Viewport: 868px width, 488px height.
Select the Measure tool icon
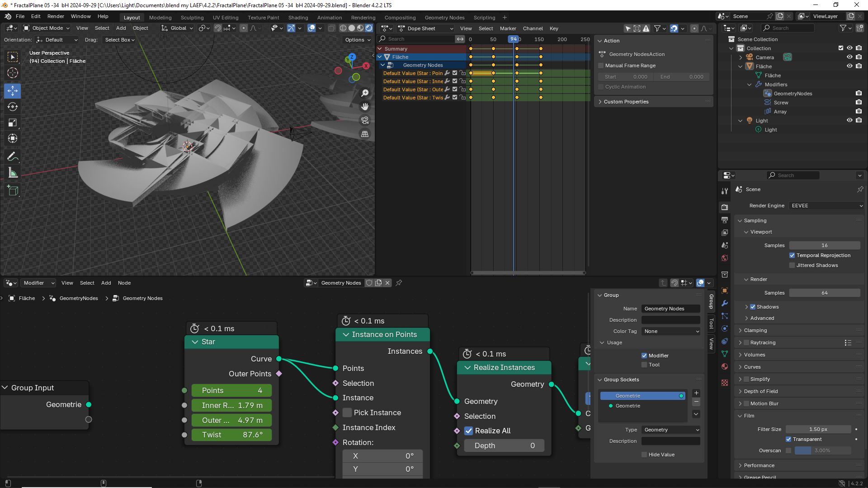[x=13, y=173]
